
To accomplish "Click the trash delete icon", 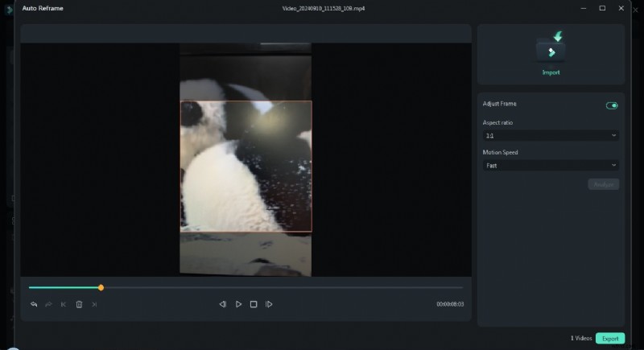I will click(x=79, y=304).
